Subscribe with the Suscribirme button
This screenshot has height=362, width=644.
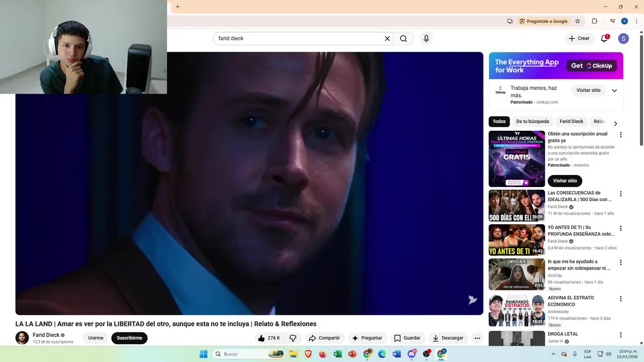pyautogui.click(x=129, y=338)
